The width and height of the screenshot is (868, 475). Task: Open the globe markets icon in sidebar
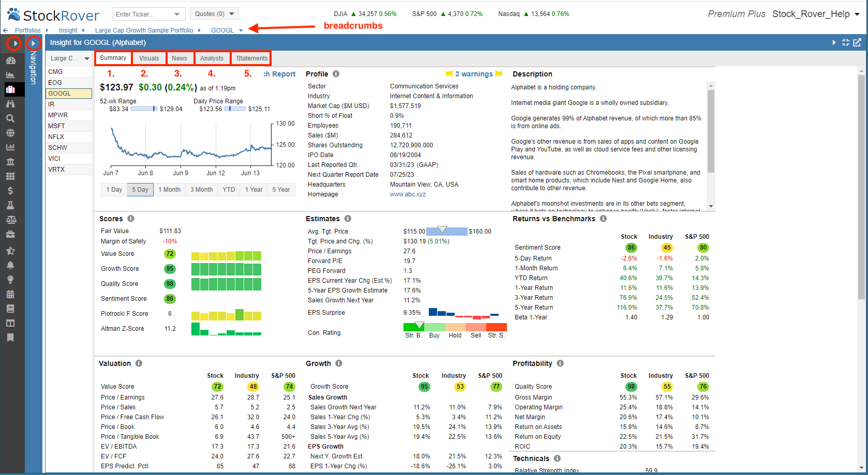tap(10, 133)
